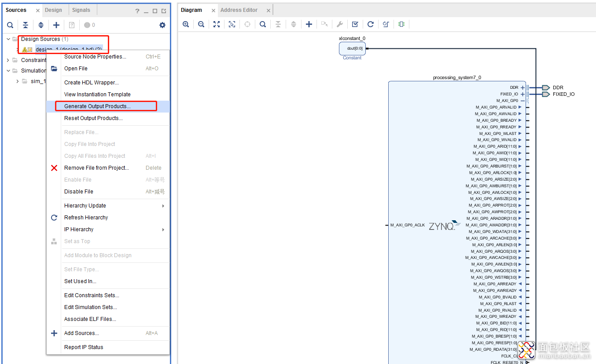
Task: Click the Diagram toolbar search icon
Action: 263,24
